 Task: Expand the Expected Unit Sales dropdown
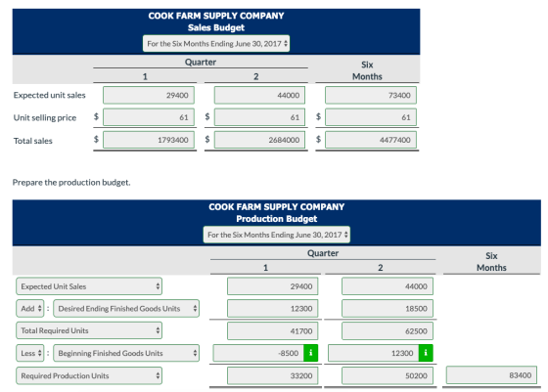point(89,286)
